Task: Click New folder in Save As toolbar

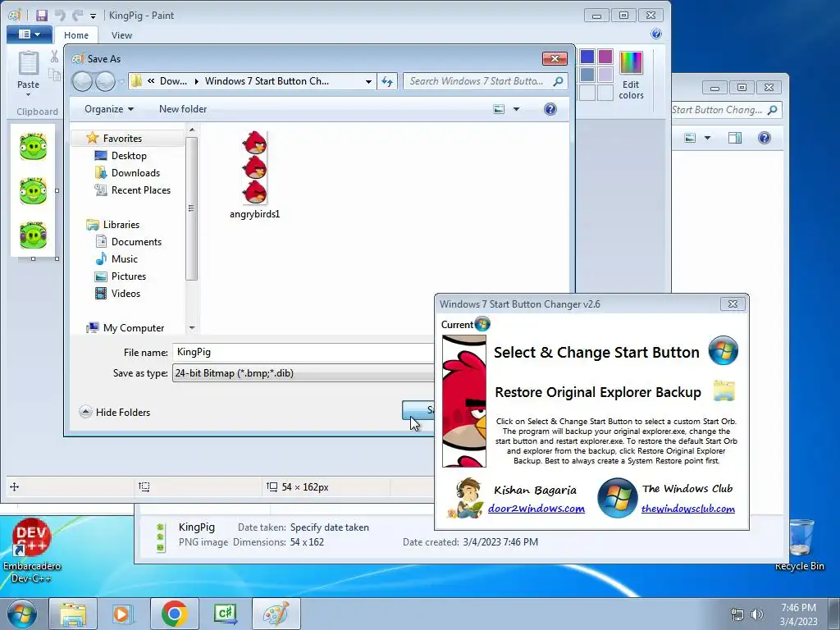Action: [x=183, y=109]
